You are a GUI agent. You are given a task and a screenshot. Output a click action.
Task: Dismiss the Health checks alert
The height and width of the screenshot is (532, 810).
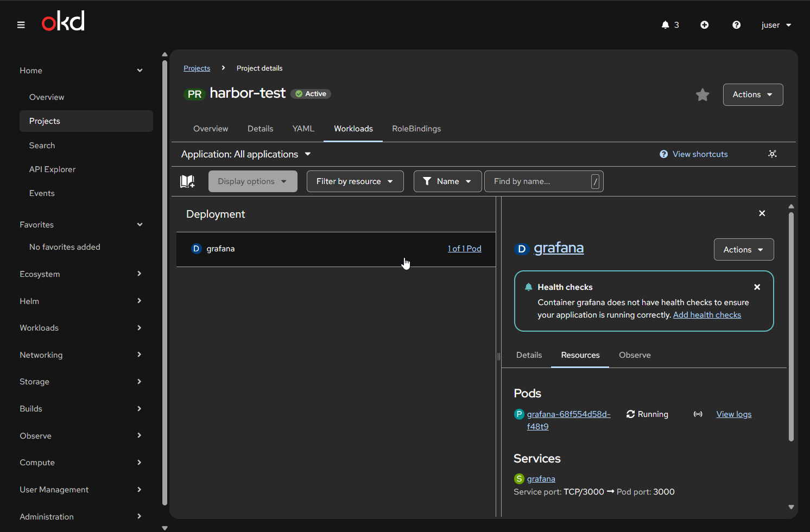point(757,287)
